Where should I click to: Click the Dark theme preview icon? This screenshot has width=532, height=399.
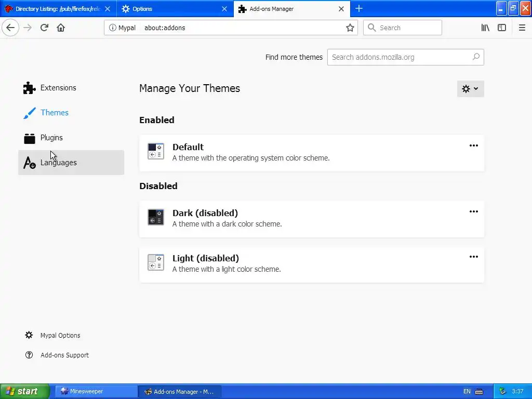coord(156,217)
